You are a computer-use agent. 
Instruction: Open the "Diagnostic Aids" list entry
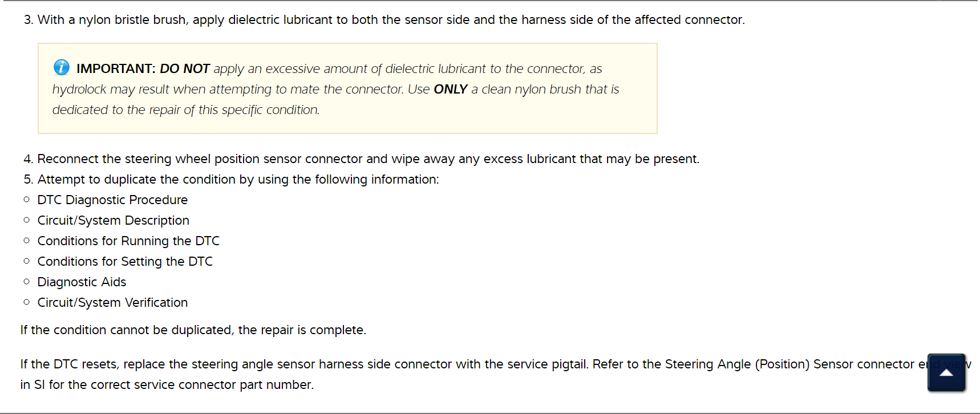(82, 282)
